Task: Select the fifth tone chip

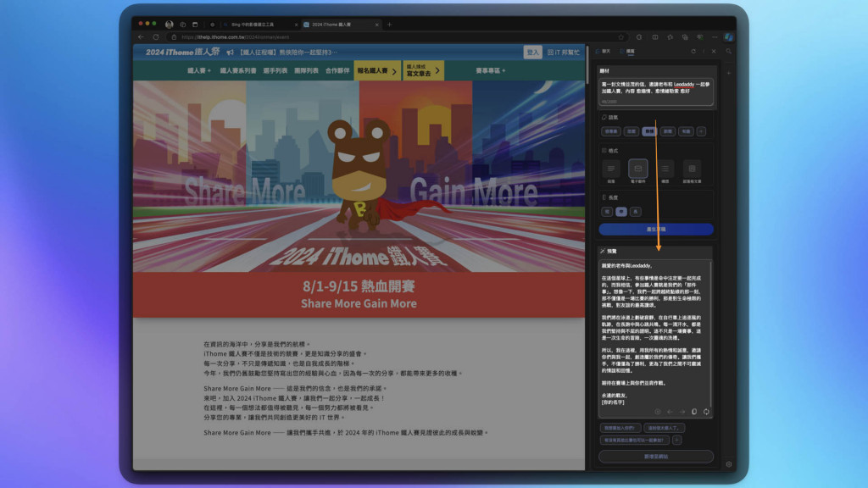Action: pyautogui.click(x=686, y=131)
